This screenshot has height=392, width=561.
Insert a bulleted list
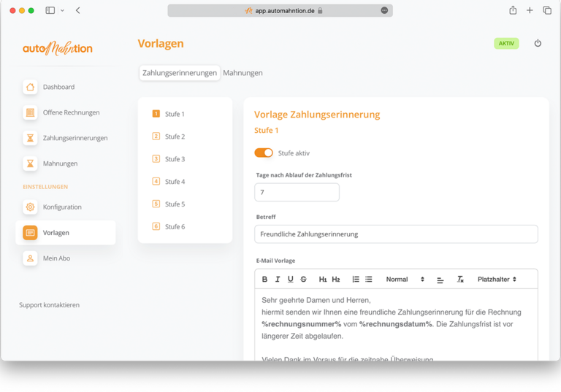[x=369, y=280]
